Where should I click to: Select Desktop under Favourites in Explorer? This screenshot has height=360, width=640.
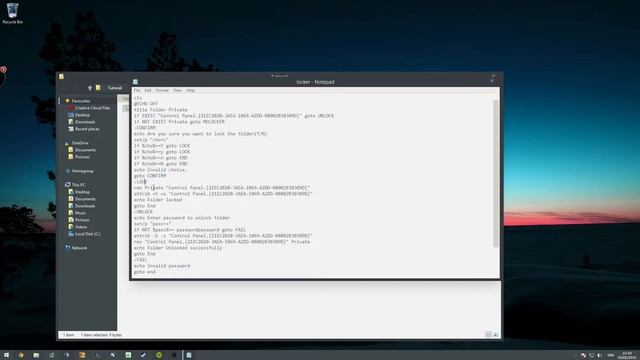click(82, 115)
